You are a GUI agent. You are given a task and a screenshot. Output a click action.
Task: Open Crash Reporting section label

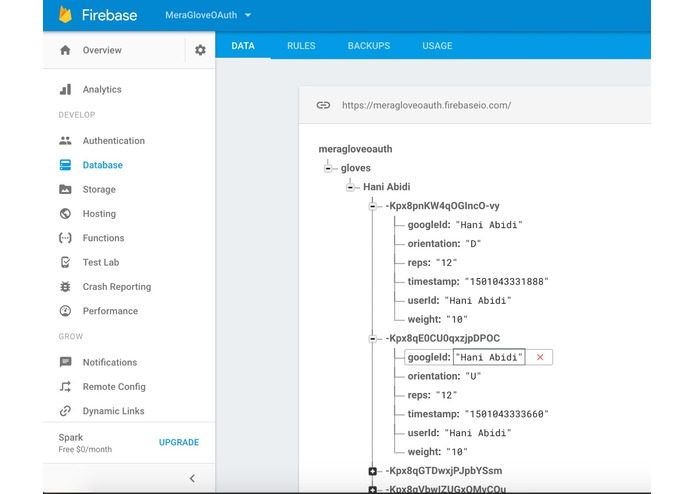(117, 287)
